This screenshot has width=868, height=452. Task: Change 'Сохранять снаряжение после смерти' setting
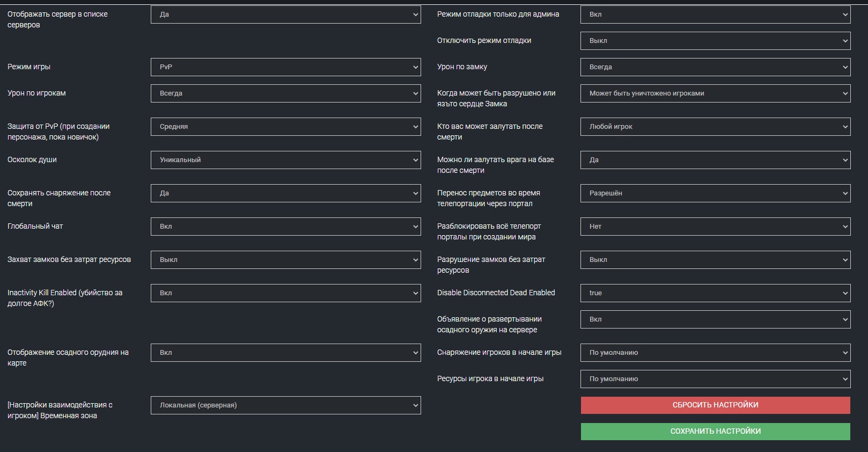(285, 193)
